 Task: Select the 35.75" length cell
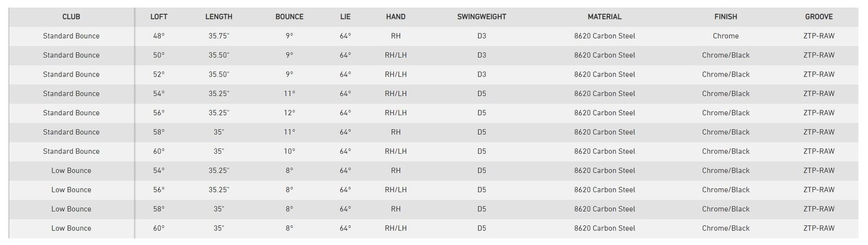(x=219, y=36)
